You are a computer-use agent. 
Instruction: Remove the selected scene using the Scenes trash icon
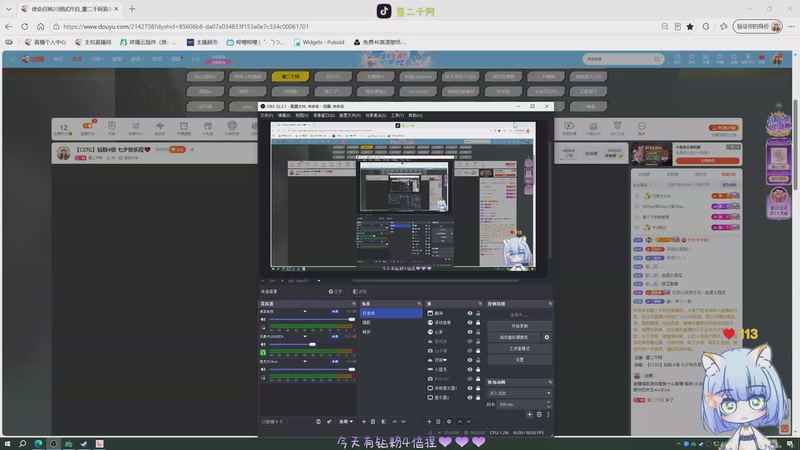pyautogui.click(x=373, y=421)
